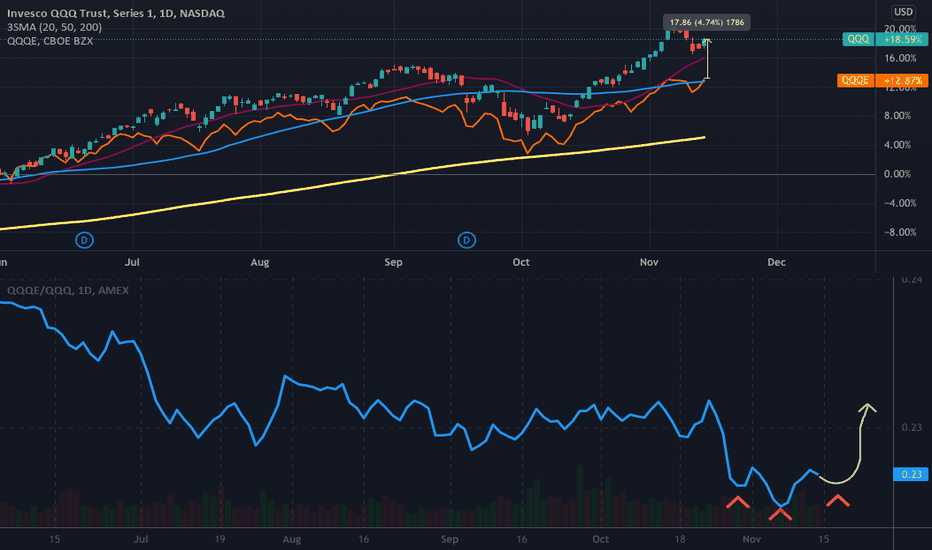
Task: Click the measure tooltip '17.86 (4.74%) 1786'
Action: pyautogui.click(x=707, y=23)
